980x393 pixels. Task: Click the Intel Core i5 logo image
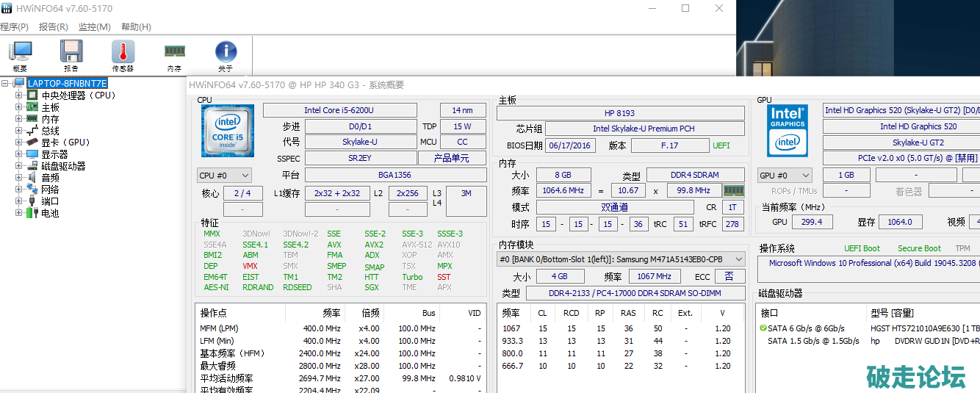click(228, 131)
